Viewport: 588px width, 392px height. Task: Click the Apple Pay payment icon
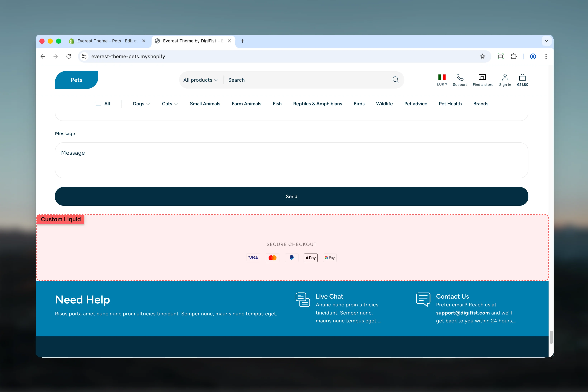311,258
